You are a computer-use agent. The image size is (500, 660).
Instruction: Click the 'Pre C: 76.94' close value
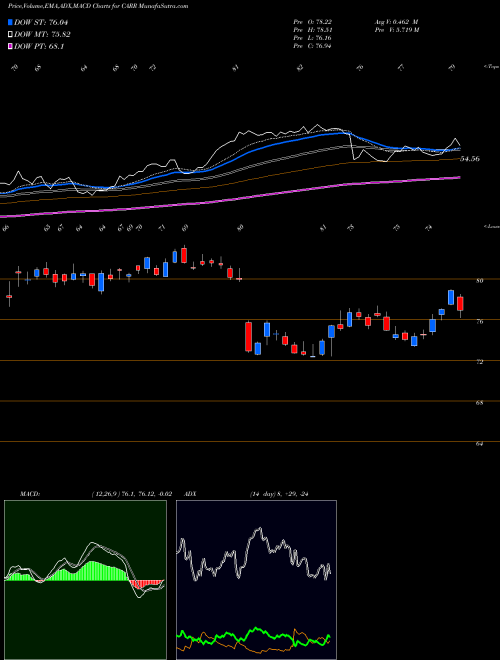[x=313, y=46]
